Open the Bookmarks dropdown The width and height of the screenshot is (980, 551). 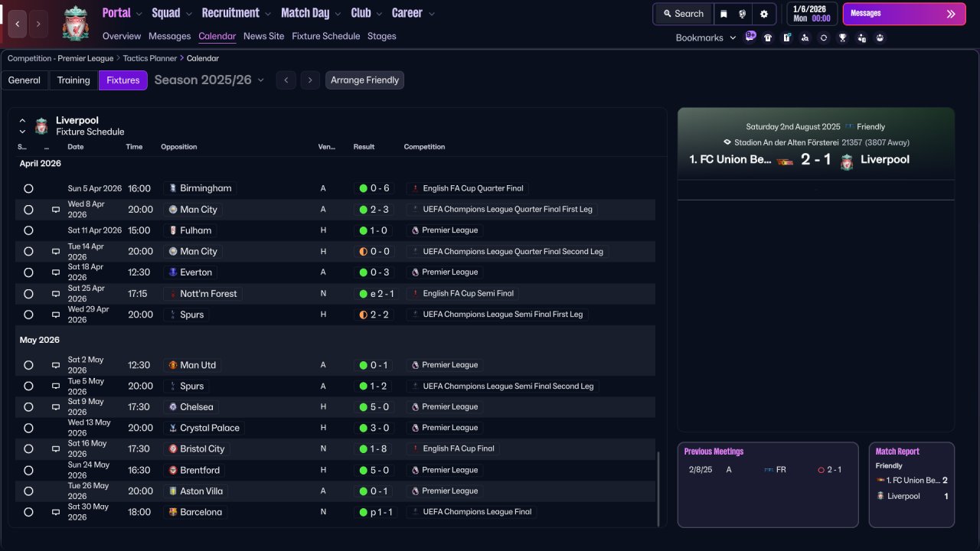[706, 37]
